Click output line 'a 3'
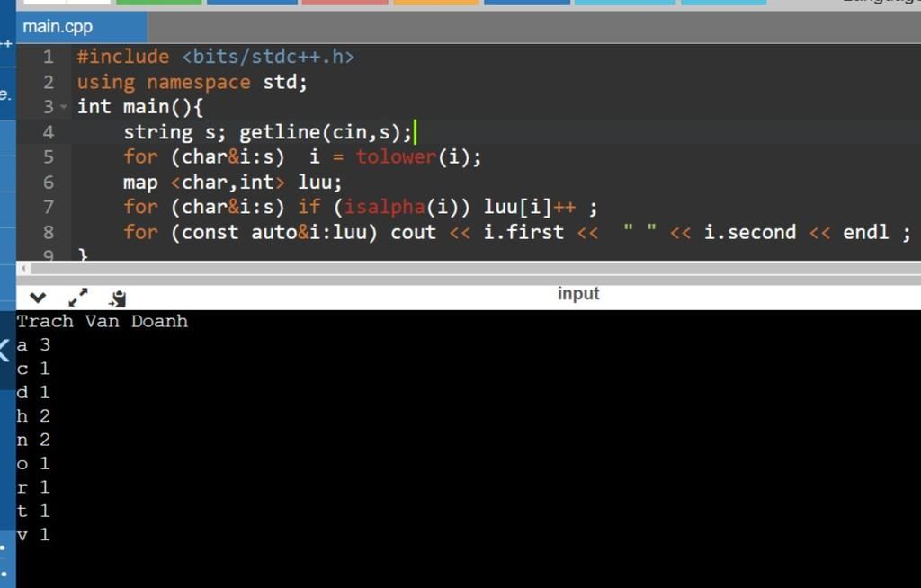 click(x=33, y=345)
